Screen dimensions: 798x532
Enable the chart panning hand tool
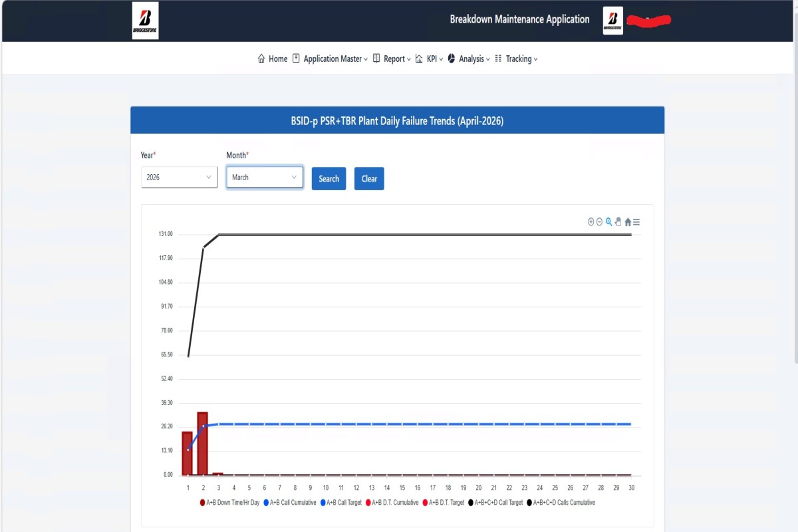(618, 222)
